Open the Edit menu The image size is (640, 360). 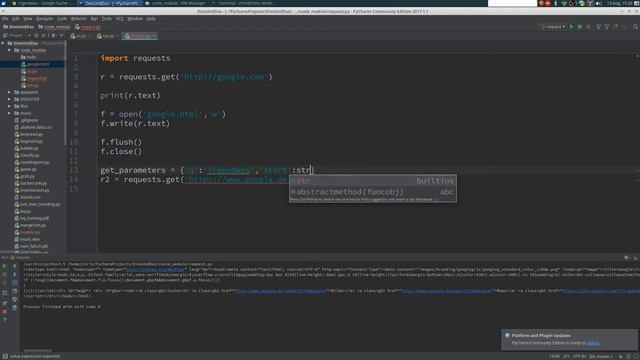click(x=16, y=19)
